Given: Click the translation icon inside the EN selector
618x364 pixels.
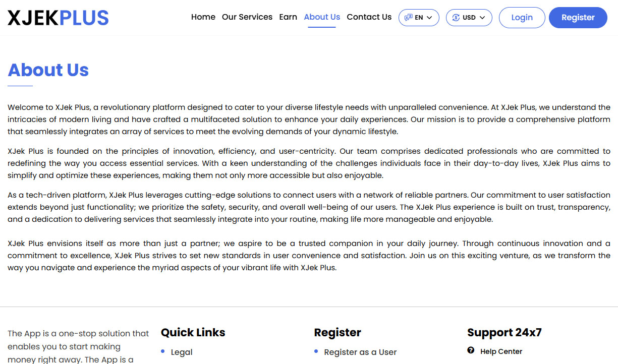Looking at the screenshot, I should tap(410, 17).
